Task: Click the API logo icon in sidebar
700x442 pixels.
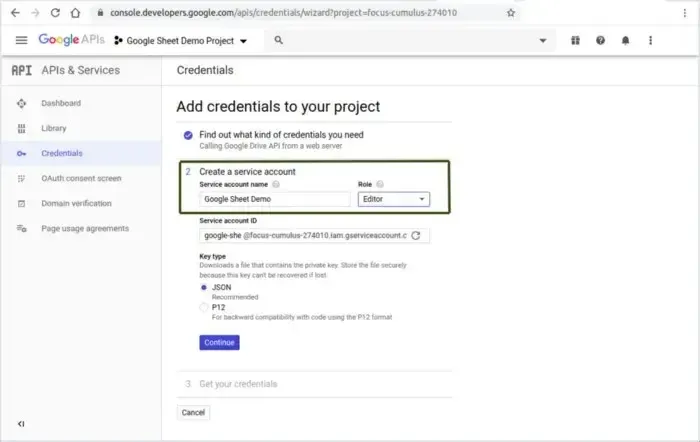Action: coord(21,71)
